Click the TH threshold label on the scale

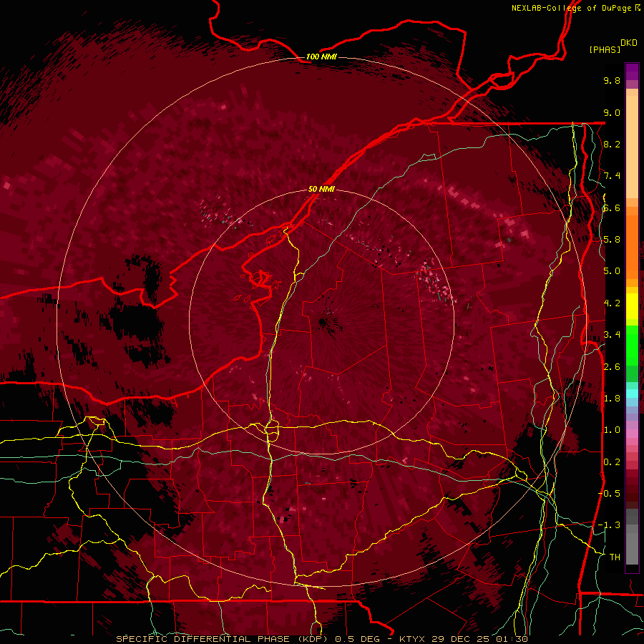point(615,557)
